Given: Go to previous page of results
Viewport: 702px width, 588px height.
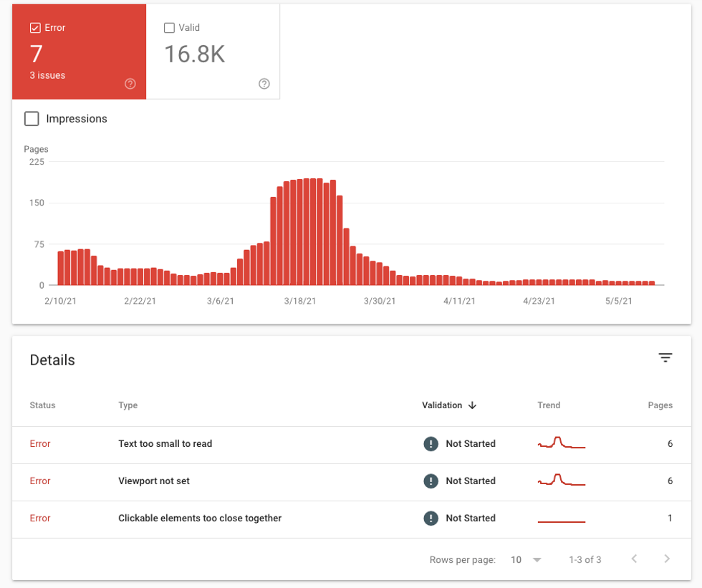Looking at the screenshot, I should click(x=634, y=559).
